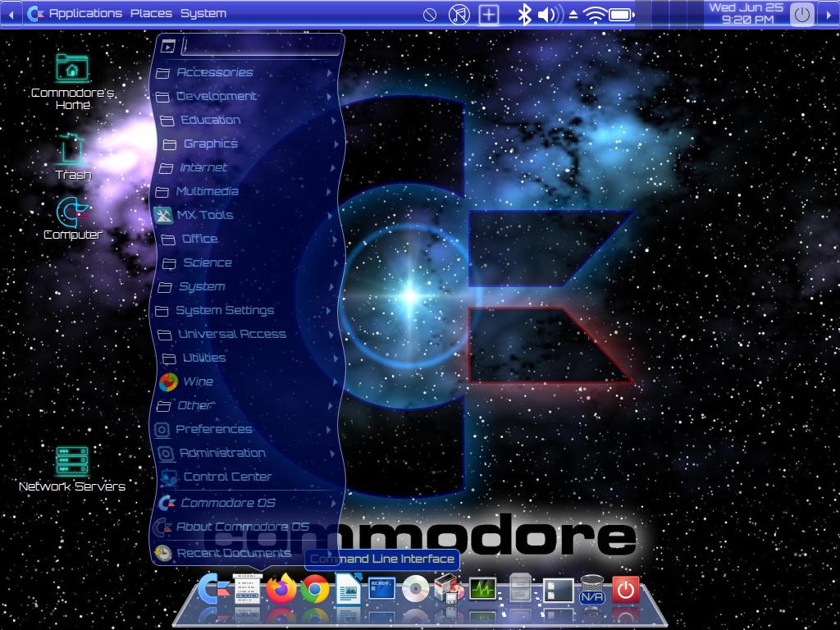Click the Bluetooth tray icon

[x=524, y=15]
